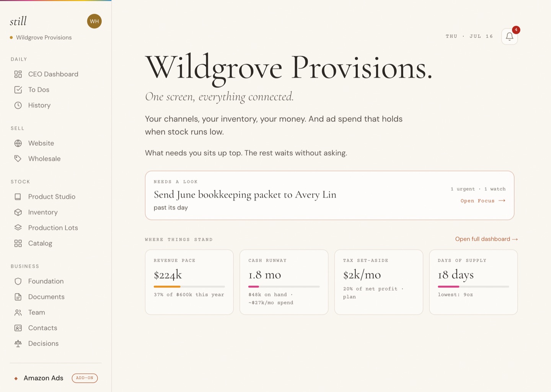The height and width of the screenshot is (392, 551).
Task: Click Open full dashboard link
Action: tap(486, 239)
